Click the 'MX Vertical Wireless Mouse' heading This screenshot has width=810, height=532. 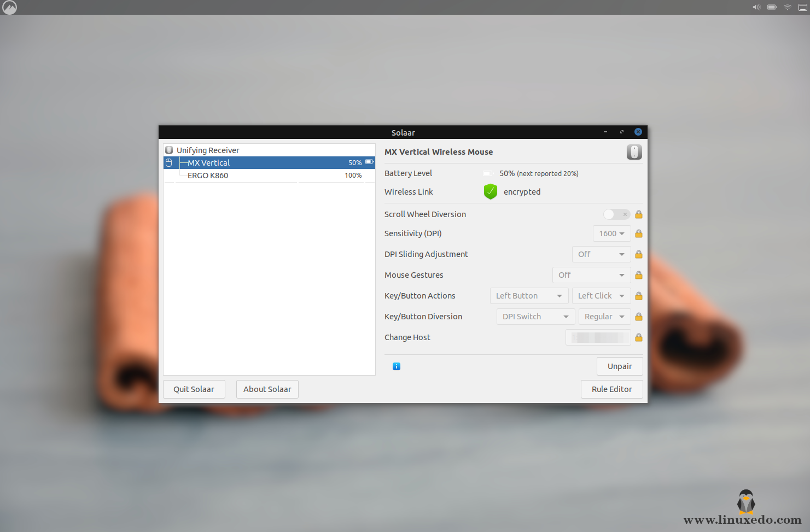click(439, 152)
